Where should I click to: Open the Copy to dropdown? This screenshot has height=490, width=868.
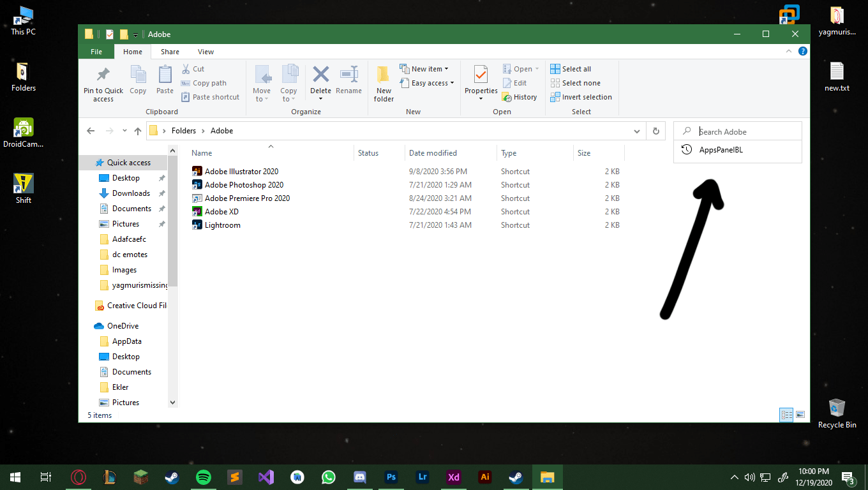click(x=288, y=84)
